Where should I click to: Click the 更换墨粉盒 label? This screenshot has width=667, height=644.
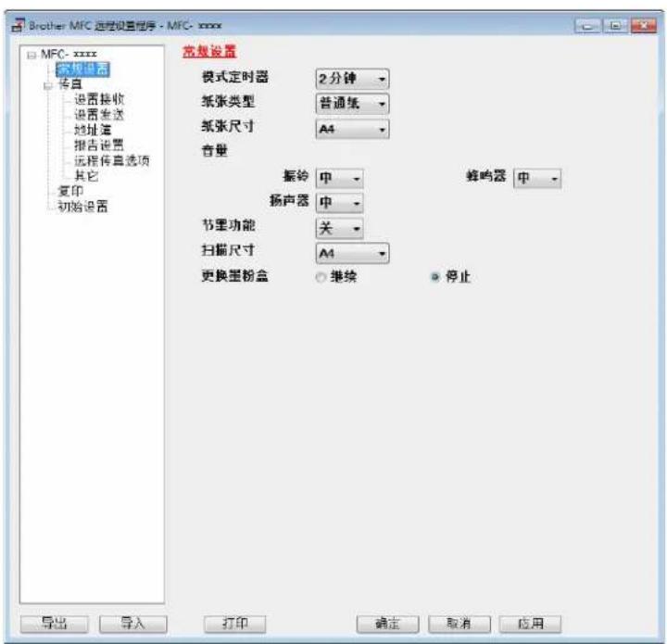pos(234,276)
